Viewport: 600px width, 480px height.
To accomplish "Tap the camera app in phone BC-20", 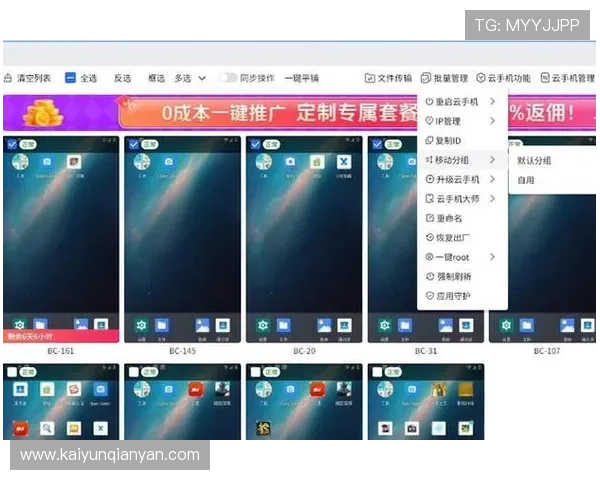I will point(290,162).
